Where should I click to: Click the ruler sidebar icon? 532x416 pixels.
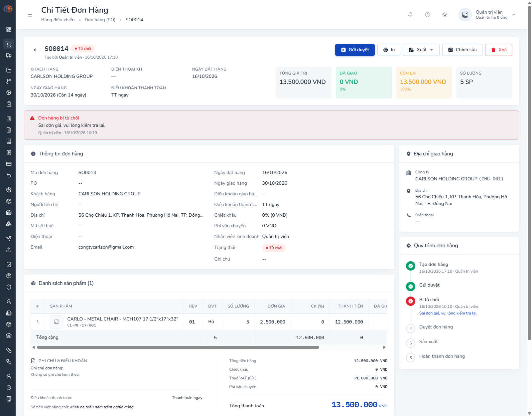9,350
